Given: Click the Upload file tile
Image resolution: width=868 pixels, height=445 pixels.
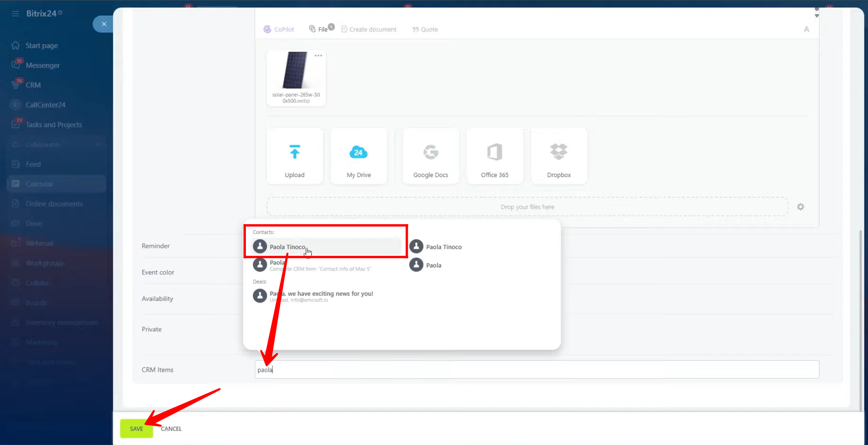Looking at the screenshot, I should (x=295, y=156).
